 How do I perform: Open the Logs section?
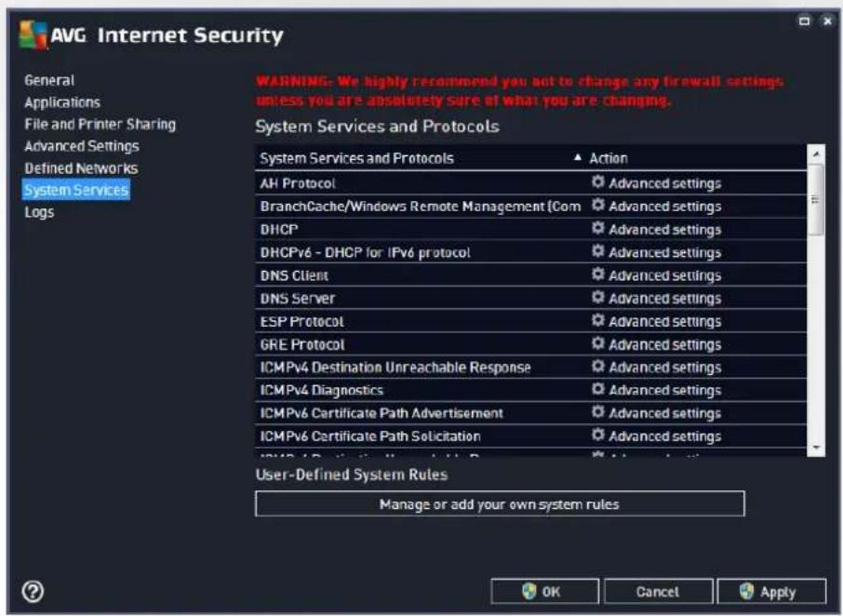click(x=39, y=212)
